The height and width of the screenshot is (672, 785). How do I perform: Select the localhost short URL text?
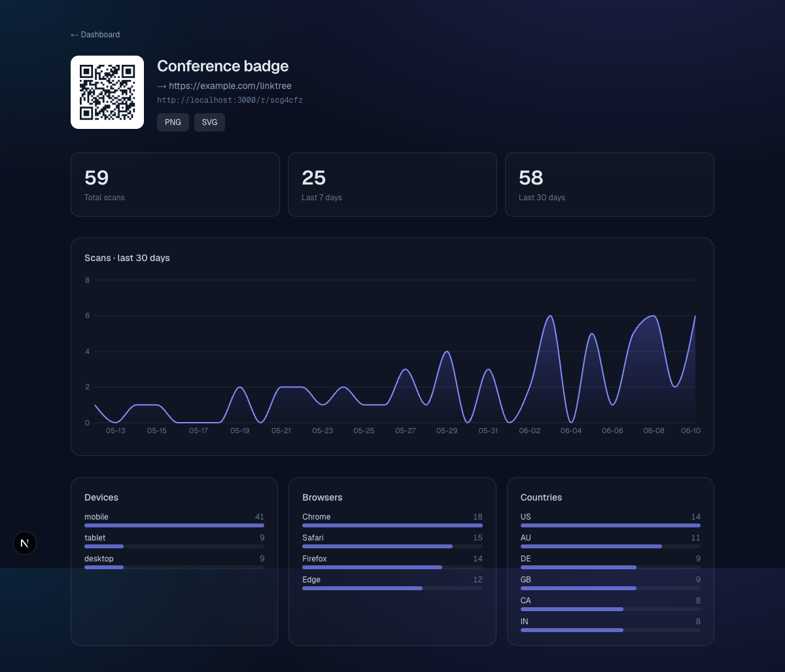pos(230,100)
